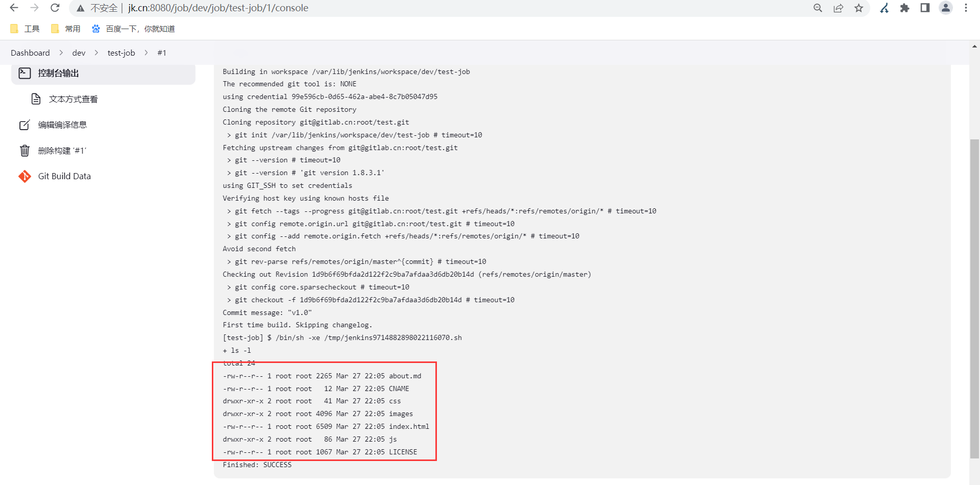Click the 'Finished: SUCCESS' console line
980x485 pixels.
[x=257, y=465]
